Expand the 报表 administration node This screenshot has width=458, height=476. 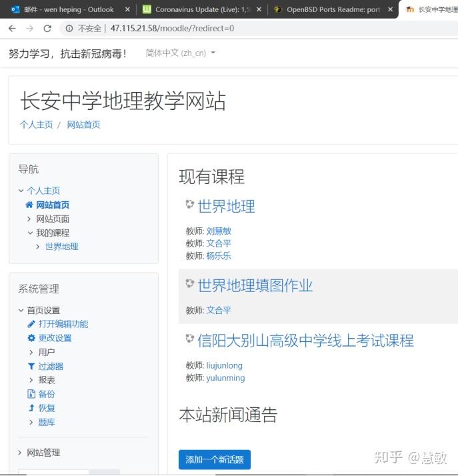pos(31,380)
